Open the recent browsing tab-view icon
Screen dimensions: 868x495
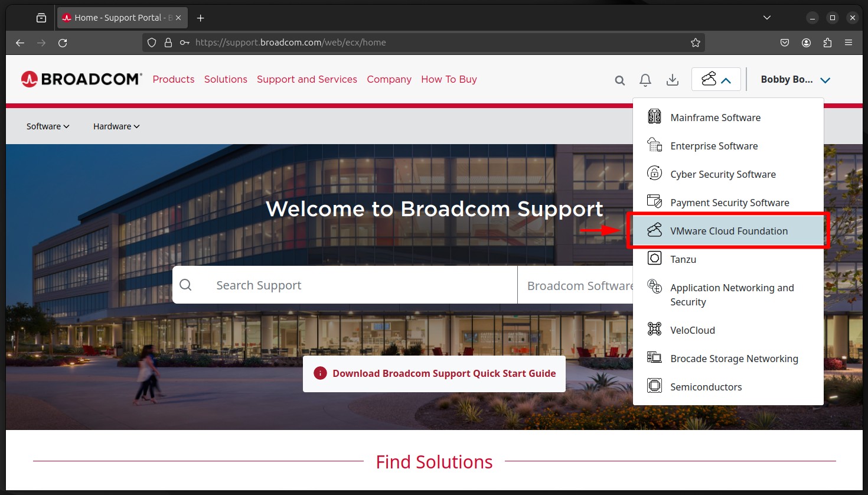pos(41,18)
